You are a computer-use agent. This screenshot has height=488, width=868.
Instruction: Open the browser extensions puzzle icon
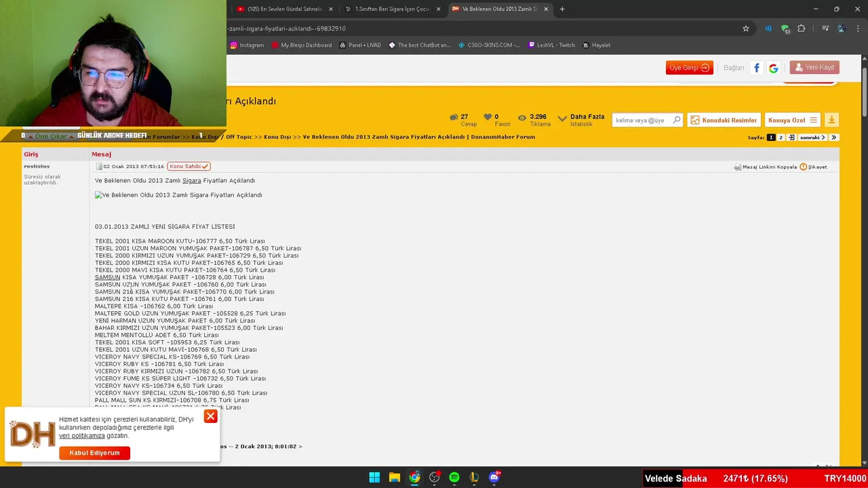click(802, 28)
